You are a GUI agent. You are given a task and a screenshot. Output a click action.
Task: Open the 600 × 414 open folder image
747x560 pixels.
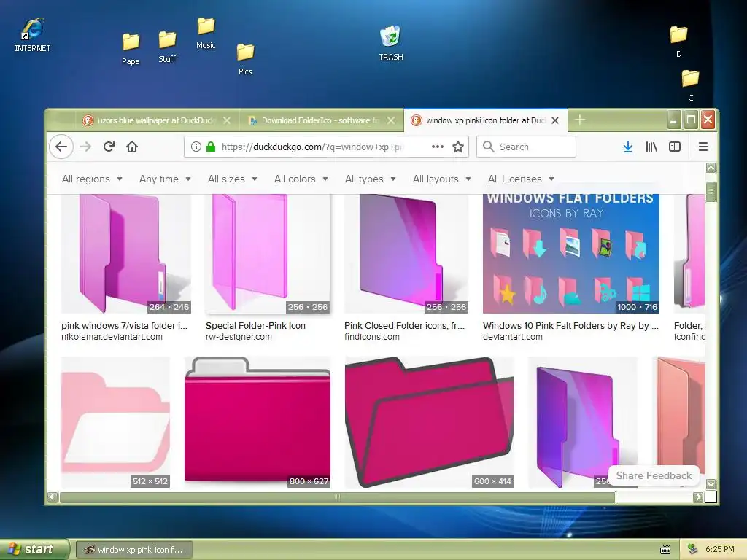tap(429, 422)
